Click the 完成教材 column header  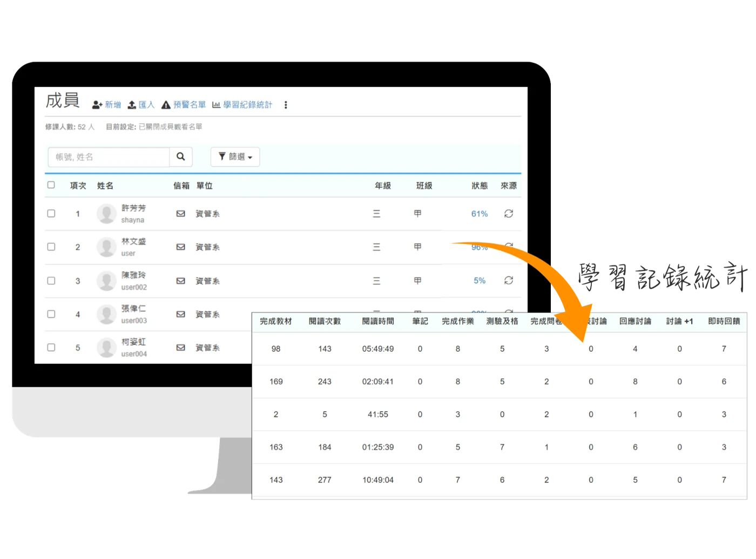click(x=276, y=321)
